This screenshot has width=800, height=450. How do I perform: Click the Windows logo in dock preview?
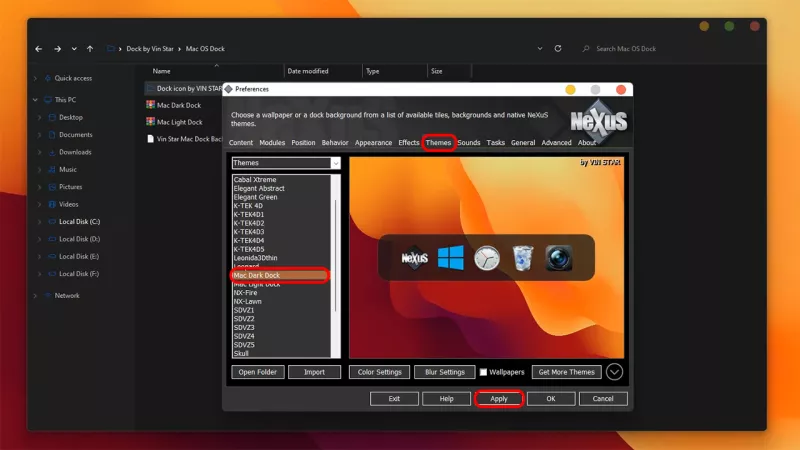coord(451,258)
